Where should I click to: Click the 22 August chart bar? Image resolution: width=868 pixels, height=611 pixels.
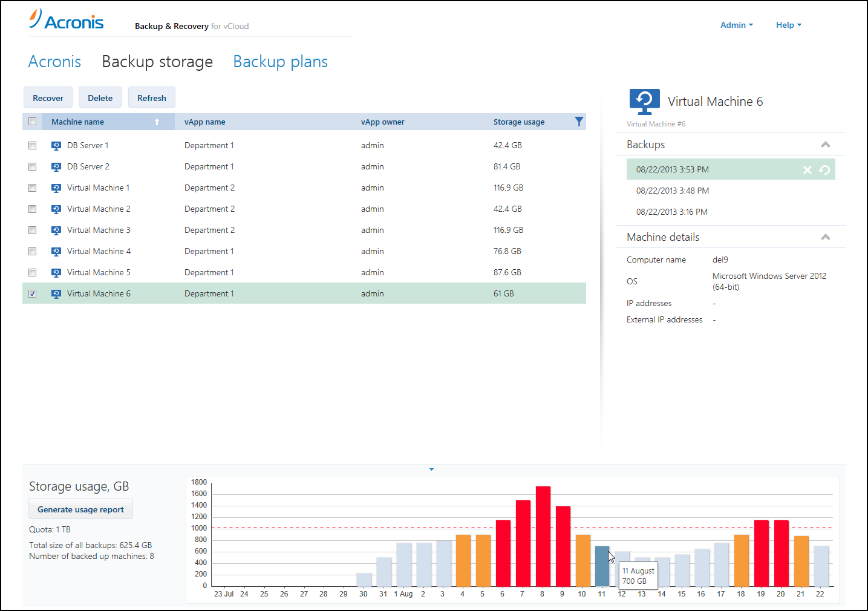point(821,566)
